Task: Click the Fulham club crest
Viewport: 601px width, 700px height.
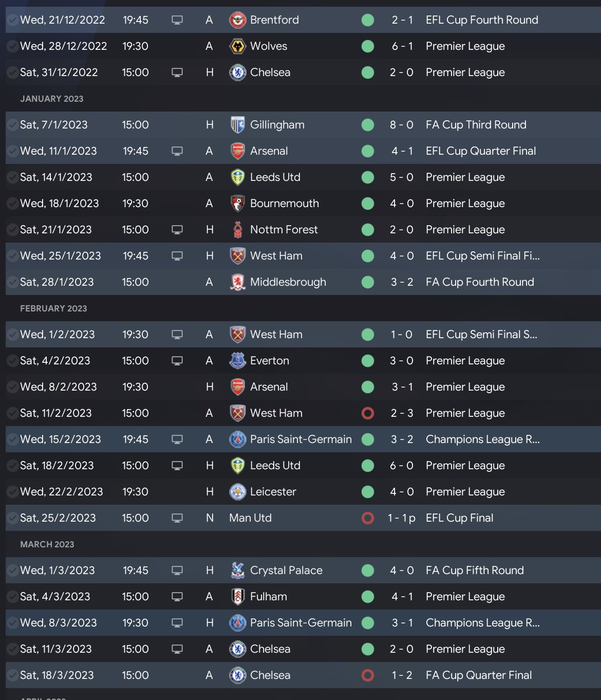Action: click(x=237, y=597)
